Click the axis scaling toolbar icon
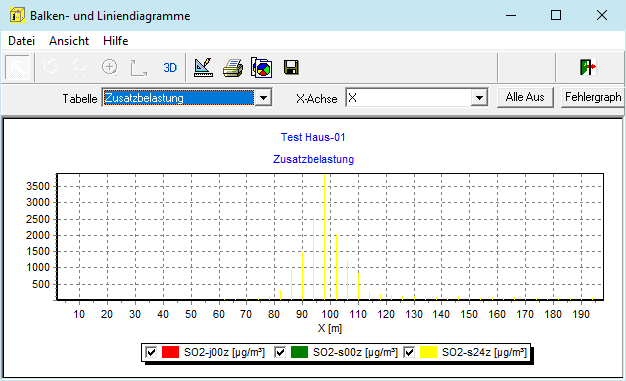Image resolution: width=626 pixels, height=381 pixels. click(x=138, y=67)
